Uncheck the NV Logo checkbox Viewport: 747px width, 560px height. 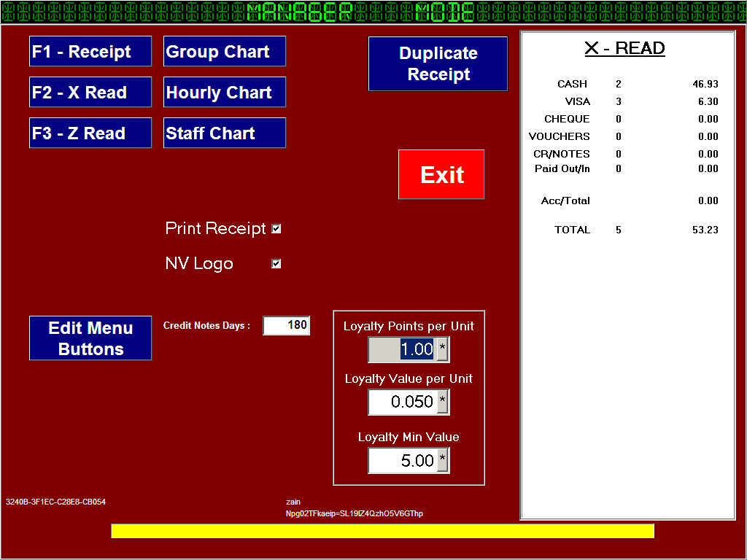[276, 264]
